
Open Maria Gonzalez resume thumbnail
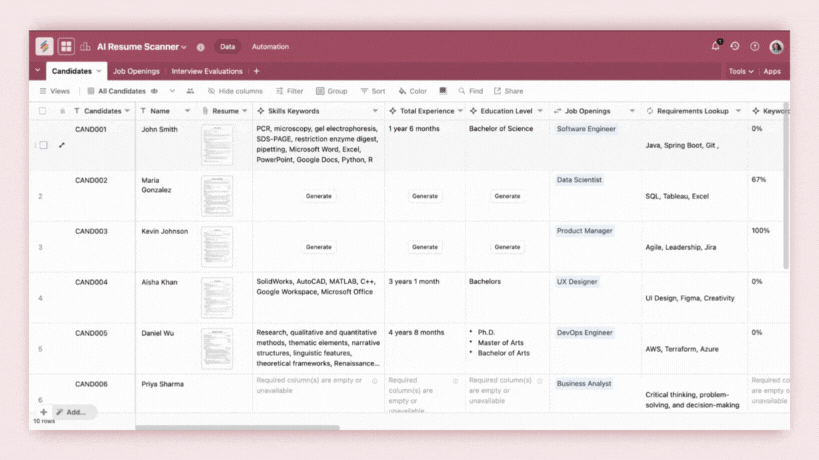[x=217, y=196]
